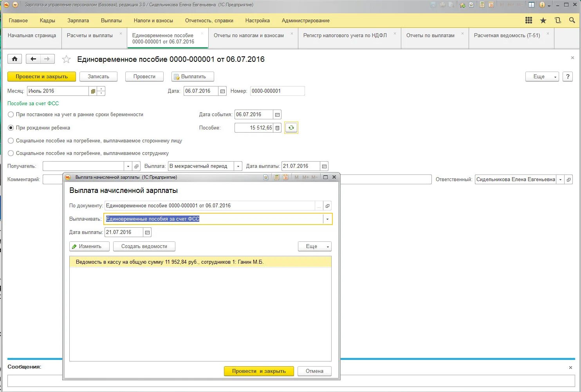Step the Месяц value with the spinner

(101, 91)
